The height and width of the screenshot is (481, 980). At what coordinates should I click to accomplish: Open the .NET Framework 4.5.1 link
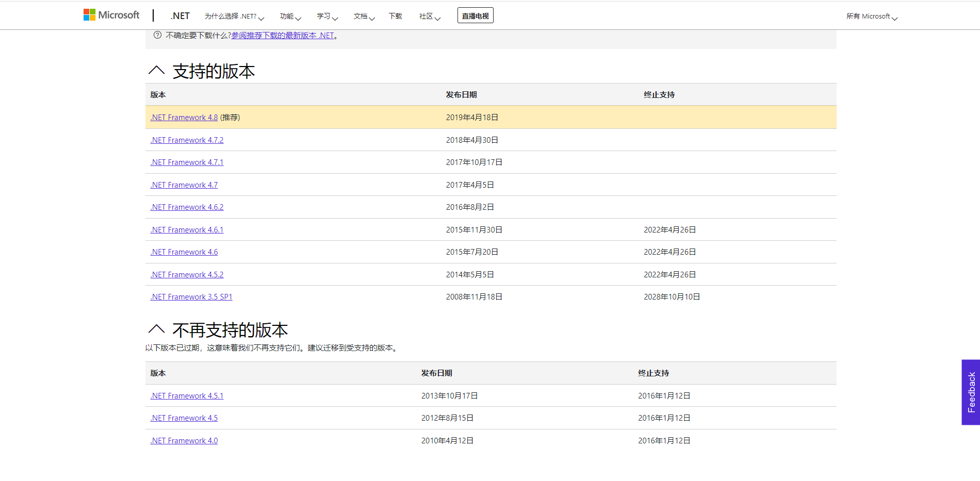(x=187, y=396)
